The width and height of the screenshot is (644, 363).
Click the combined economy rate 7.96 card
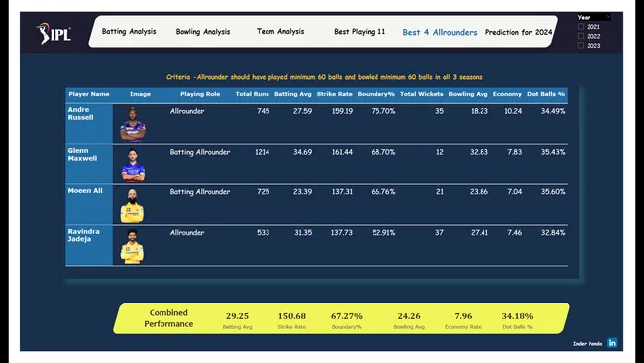(463, 320)
